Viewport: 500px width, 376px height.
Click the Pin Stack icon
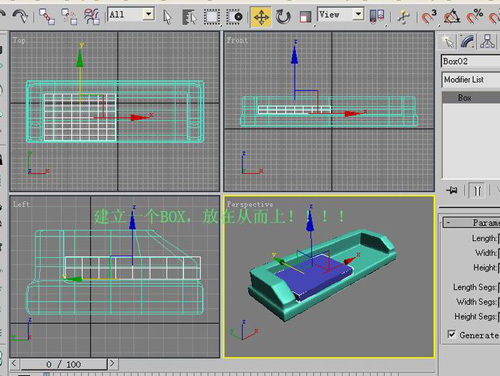452,190
